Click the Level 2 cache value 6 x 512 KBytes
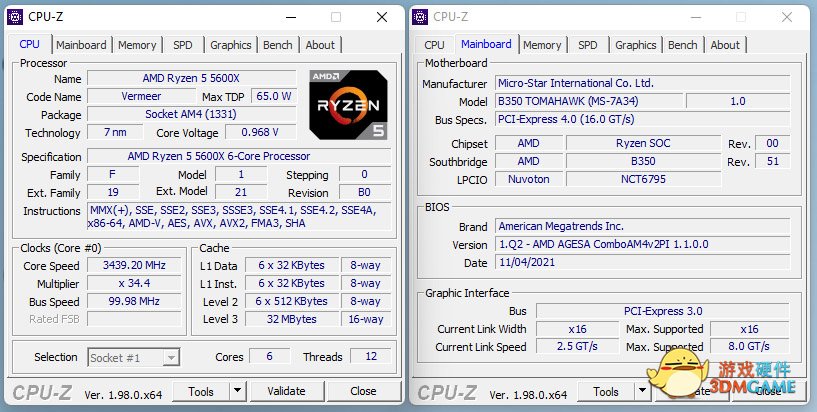The height and width of the screenshot is (412, 817). [292, 301]
